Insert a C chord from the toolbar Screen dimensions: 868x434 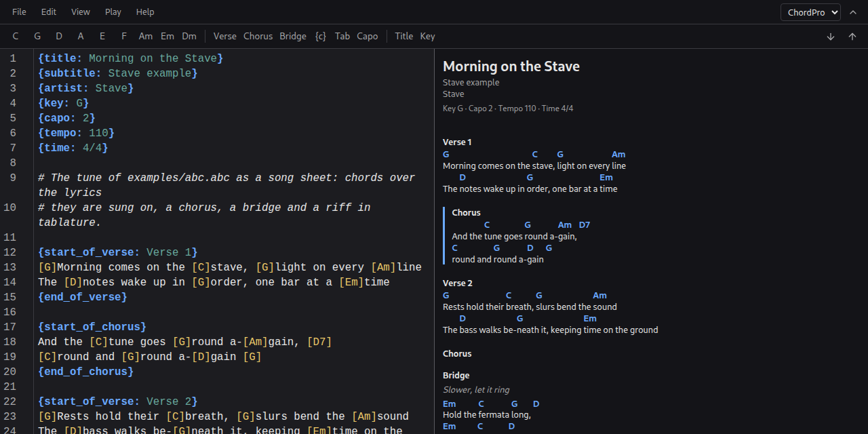coord(16,37)
